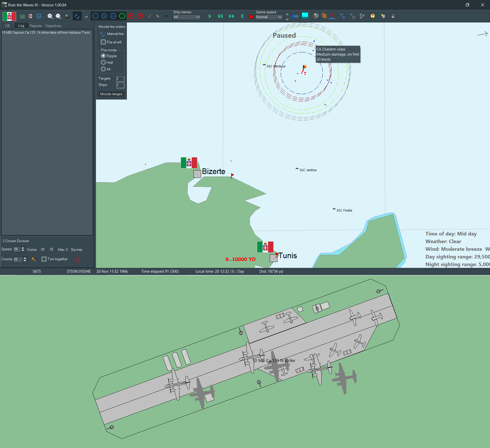
Task: Open the Game speed dropdown
Action: (x=269, y=17)
